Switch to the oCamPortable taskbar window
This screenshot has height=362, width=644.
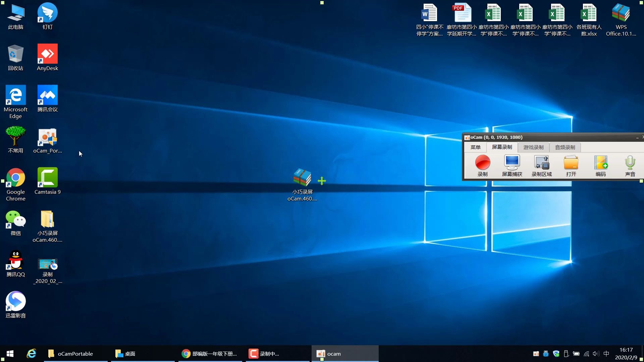click(75, 354)
